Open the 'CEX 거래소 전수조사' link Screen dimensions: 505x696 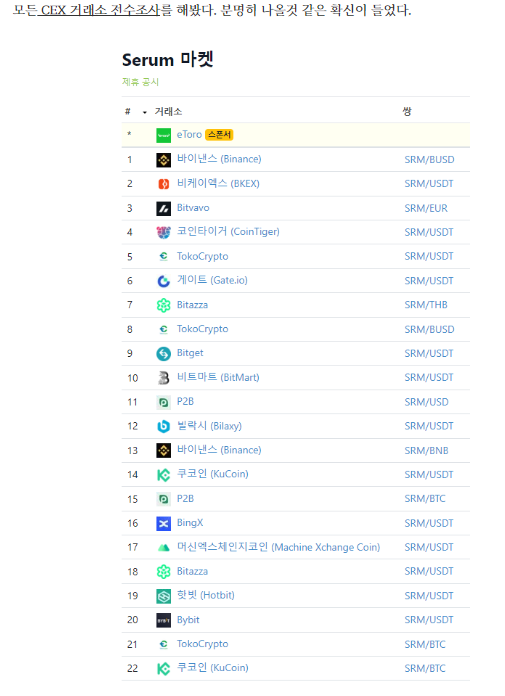coord(100,10)
